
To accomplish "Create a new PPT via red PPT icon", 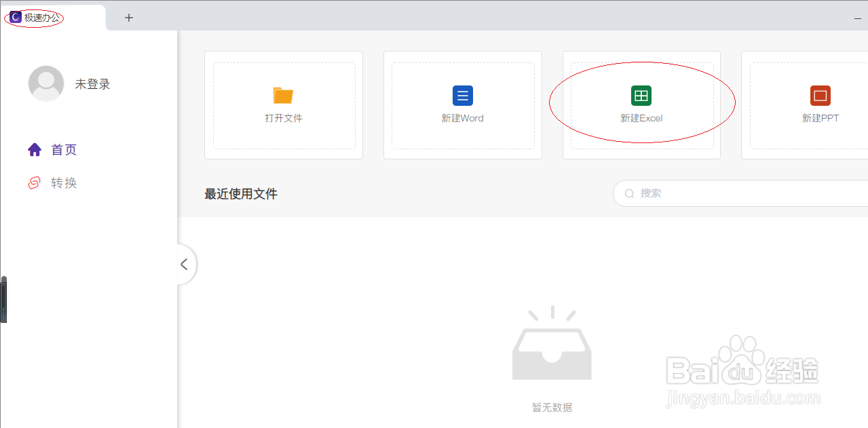I will 820,96.
